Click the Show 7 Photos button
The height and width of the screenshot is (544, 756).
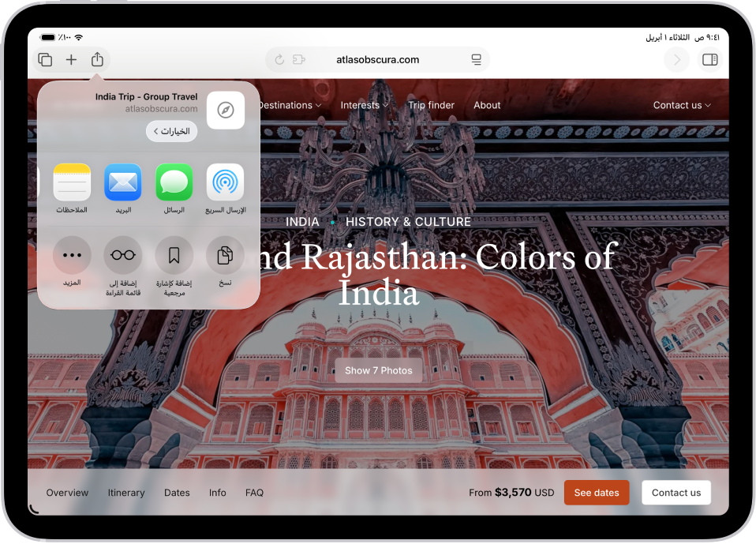click(379, 370)
